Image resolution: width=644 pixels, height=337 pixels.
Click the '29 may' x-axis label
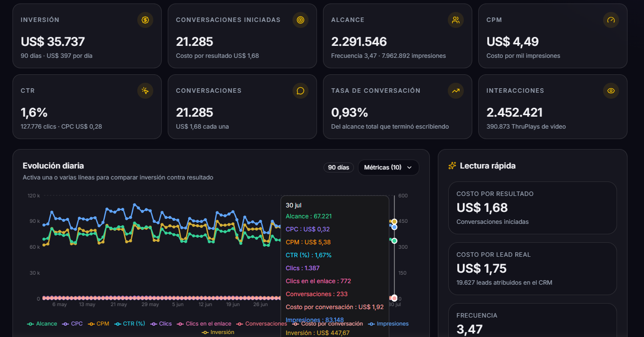pyautogui.click(x=150, y=304)
